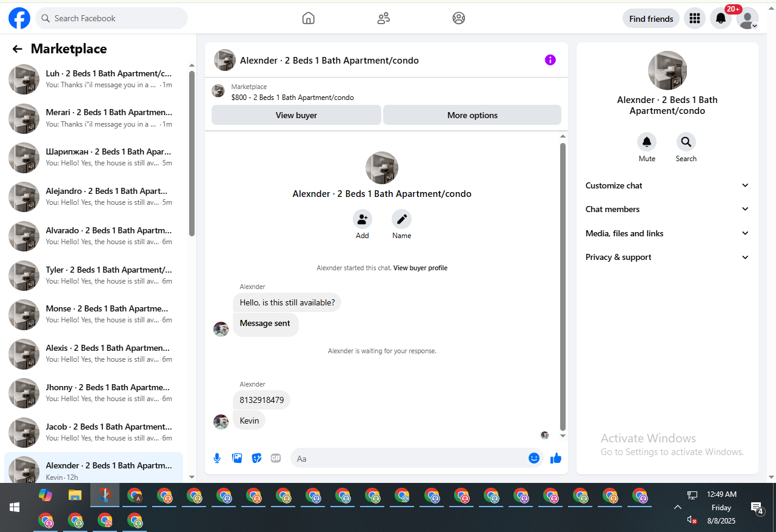
Task: Open Merari conversation in the list
Action: pos(93,118)
